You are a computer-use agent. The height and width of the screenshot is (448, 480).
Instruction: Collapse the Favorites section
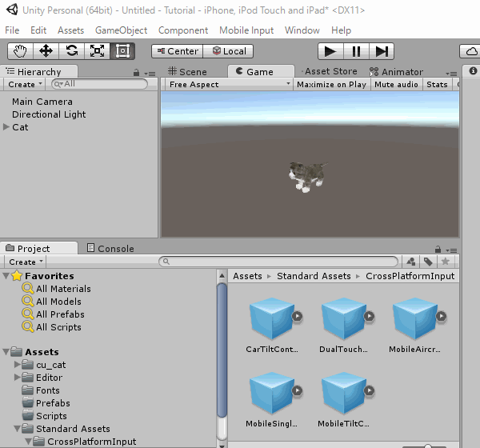point(6,275)
